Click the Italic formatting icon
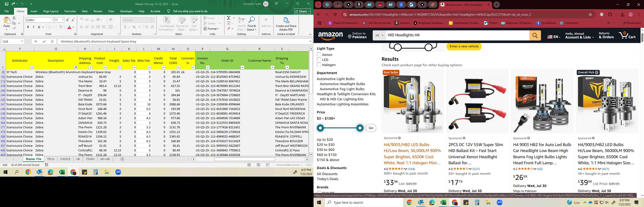The height and width of the screenshot is (207, 644). pos(34,27)
